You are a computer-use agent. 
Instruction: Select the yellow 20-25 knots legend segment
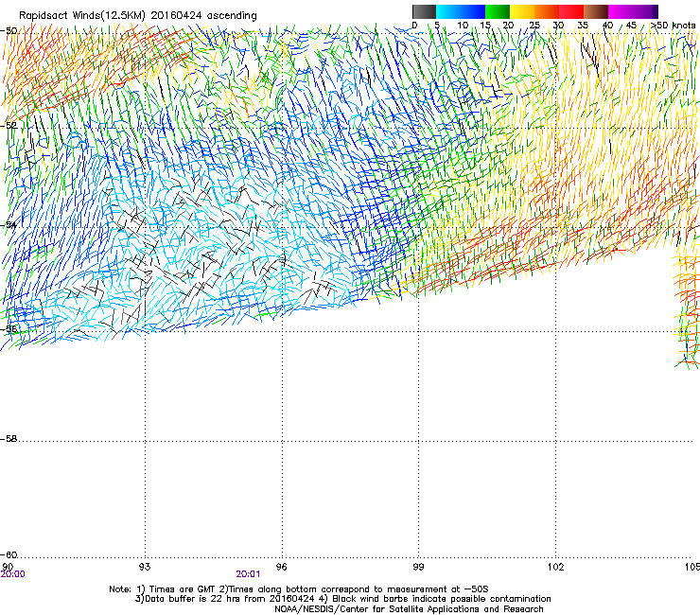tap(522, 11)
